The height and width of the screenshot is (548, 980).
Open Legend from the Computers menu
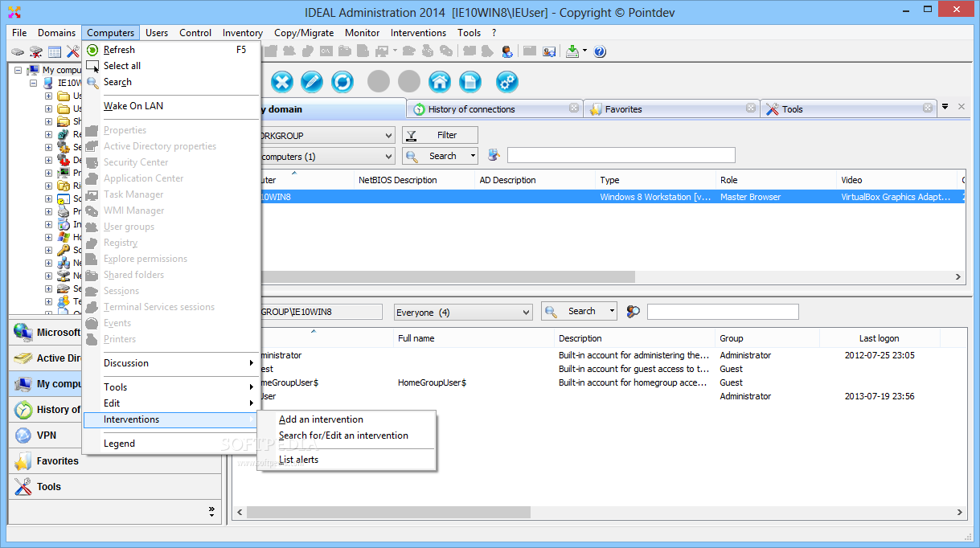coord(171,444)
